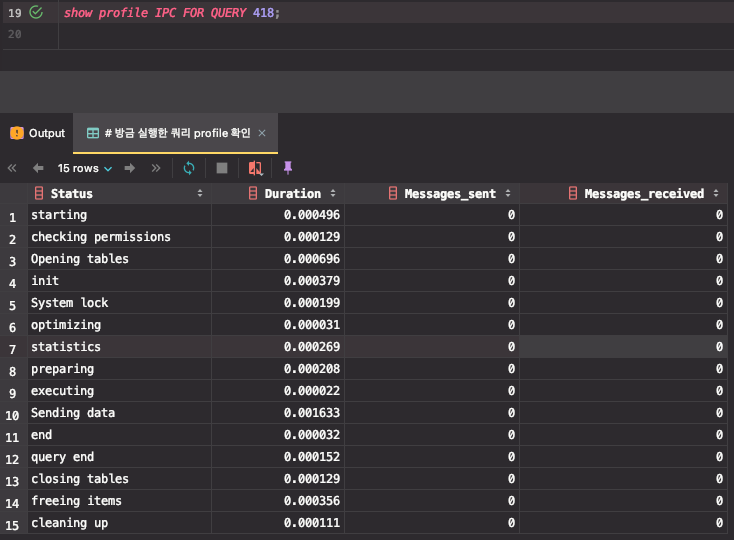Open the 15 rows page size dropdown
This screenshot has height=540, width=734.
click(85, 168)
